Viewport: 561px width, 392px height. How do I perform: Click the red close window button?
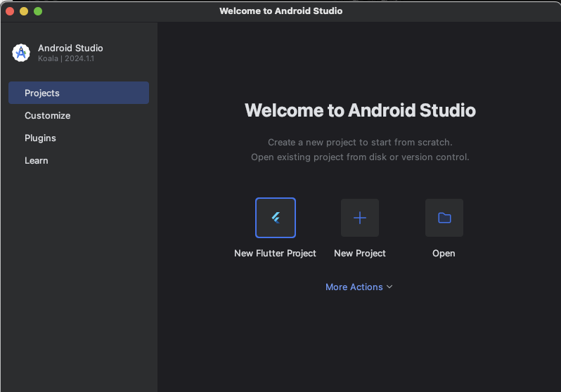point(10,11)
